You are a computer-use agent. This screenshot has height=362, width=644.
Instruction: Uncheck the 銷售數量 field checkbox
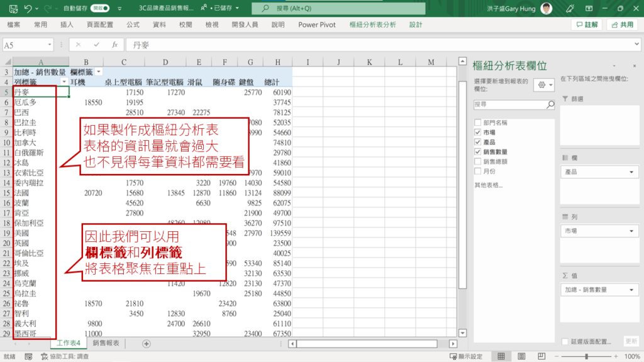(477, 151)
